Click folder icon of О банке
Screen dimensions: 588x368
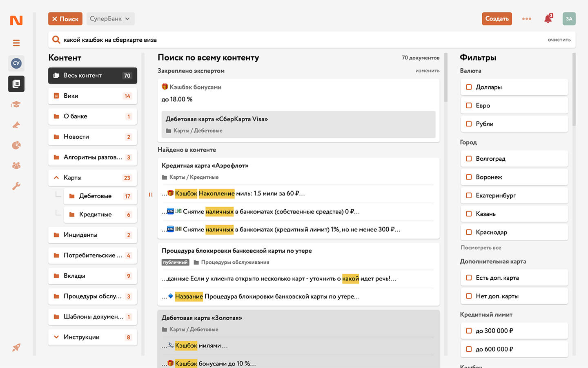click(x=56, y=117)
